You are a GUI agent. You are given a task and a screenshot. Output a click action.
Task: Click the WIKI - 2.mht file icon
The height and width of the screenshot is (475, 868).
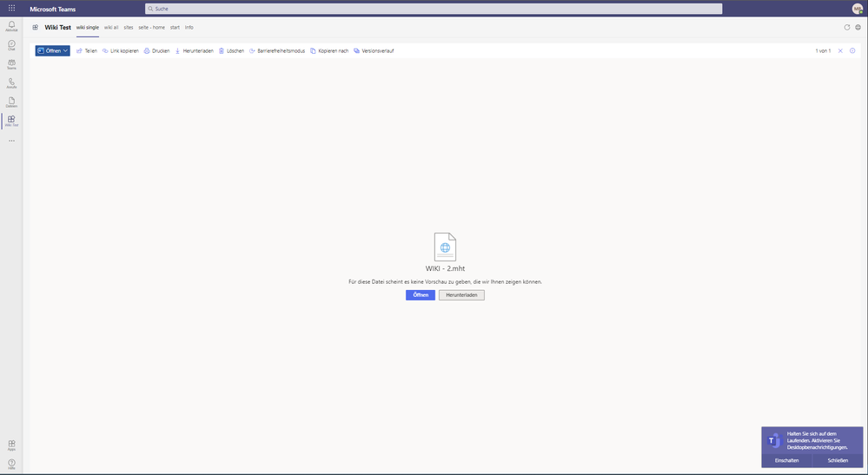click(445, 247)
